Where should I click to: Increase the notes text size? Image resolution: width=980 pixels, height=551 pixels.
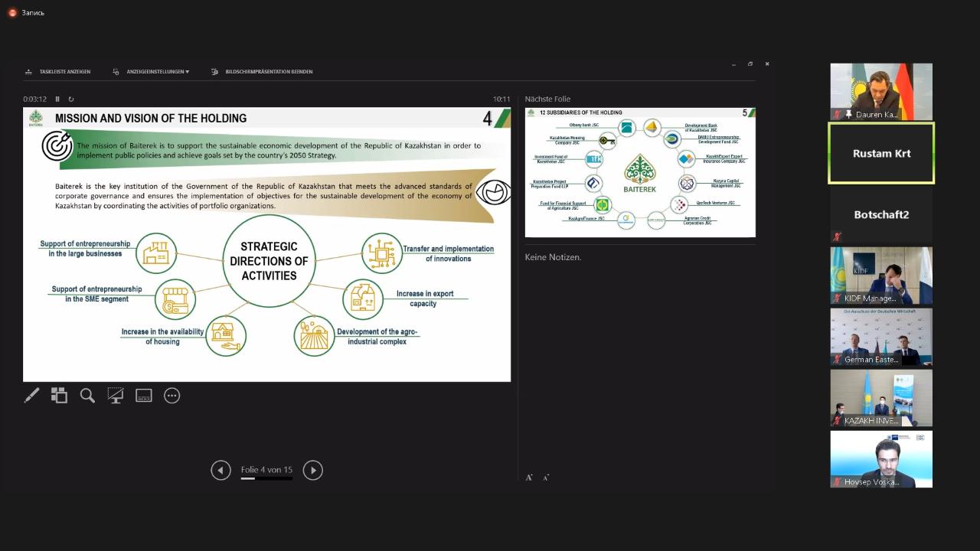point(529,478)
